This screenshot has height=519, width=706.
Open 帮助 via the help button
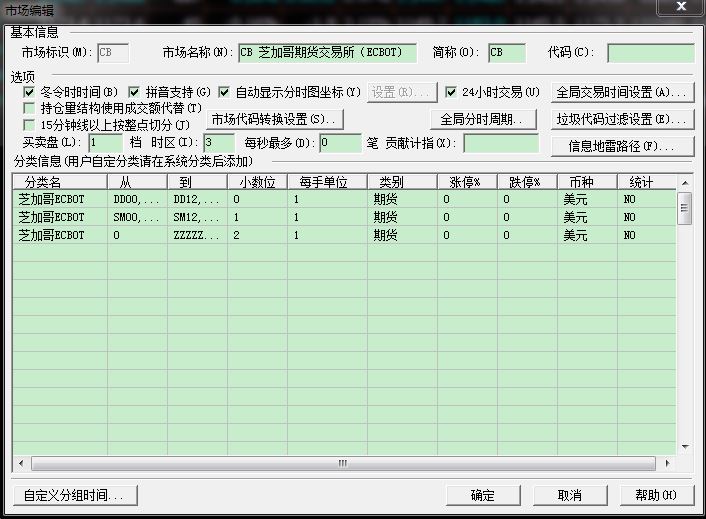[x=655, y=495]
